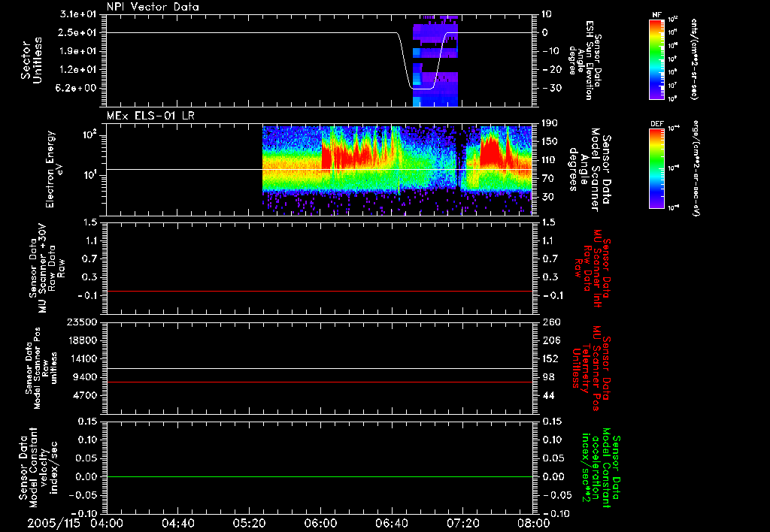Screen dimensions: 770x532
Task: Click the NF color scale bar
Action: coord(657,59)
